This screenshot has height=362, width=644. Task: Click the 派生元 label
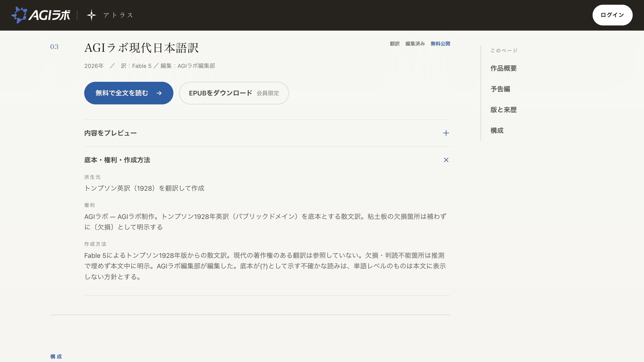click(92, 177)
